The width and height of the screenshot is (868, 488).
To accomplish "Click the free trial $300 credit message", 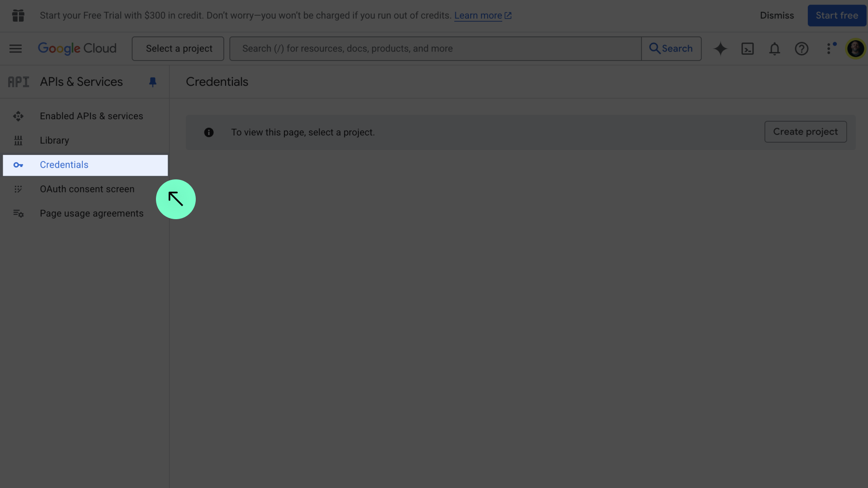I will [245, 15].
